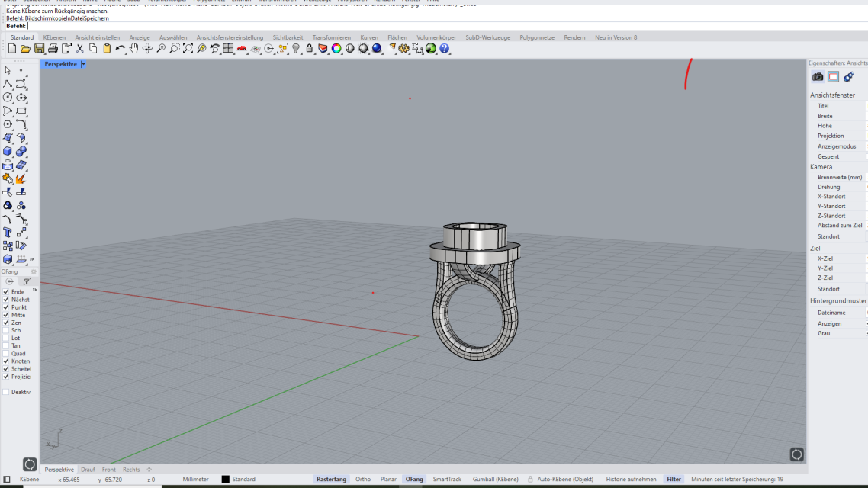Switch to the Volumenkörper toolbar tab
Image resolution: width=868 pixels, height=488 pixels.
(436, 37)
